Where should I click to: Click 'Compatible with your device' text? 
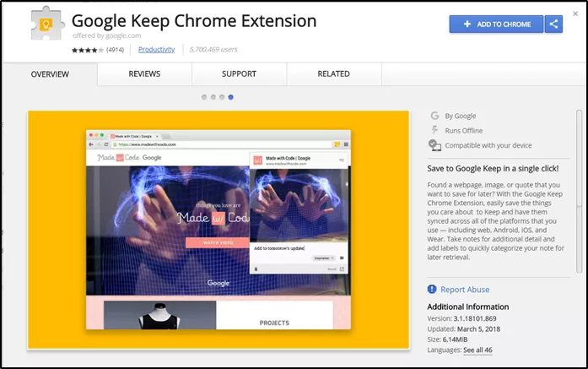tap(488, 145)
